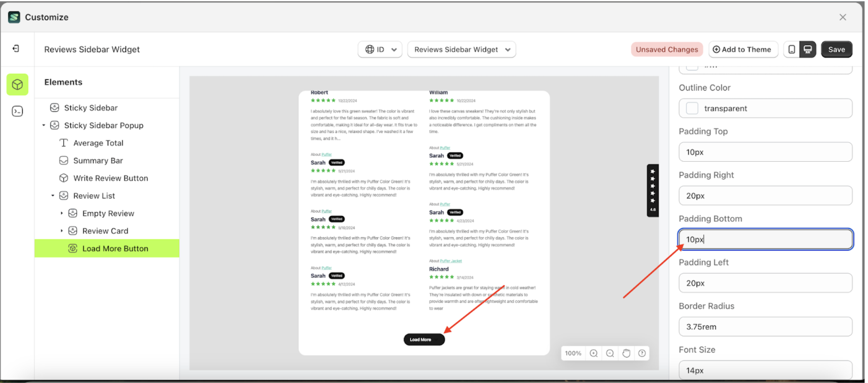Image resolution: width=868 pixels, height=383 pixels.
Task: Open the Reviews Sidebar Widget dropdown
Action: point(461,49)
